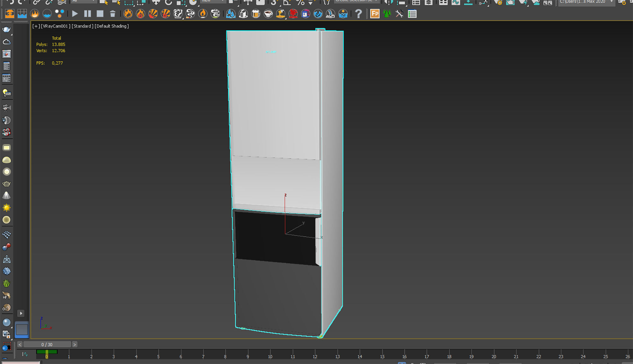Click the VRay sphere light icon

[6, 172]
